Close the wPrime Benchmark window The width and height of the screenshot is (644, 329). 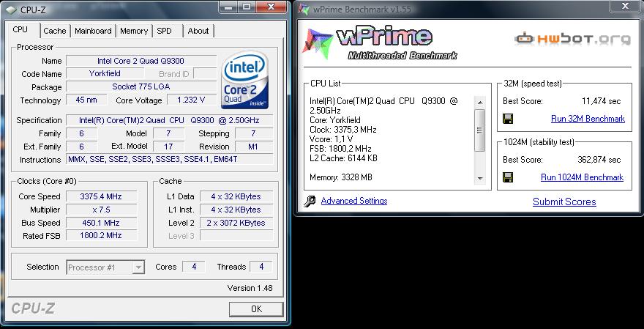625,6
